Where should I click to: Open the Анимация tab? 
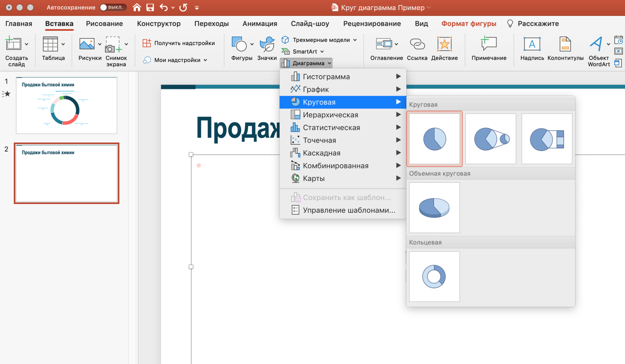[x=260, y=23]
